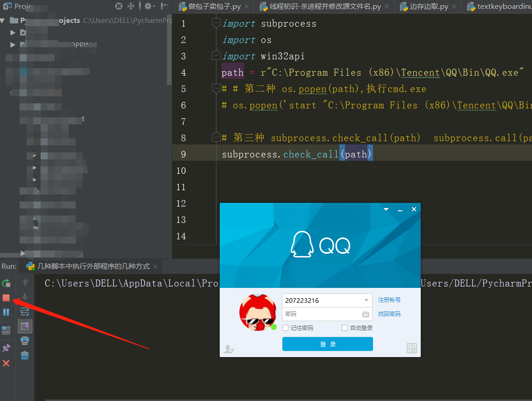Click the path variable on line 4
Image resolution: width=532 pixels, height=401 pixels.
[232, 72]
